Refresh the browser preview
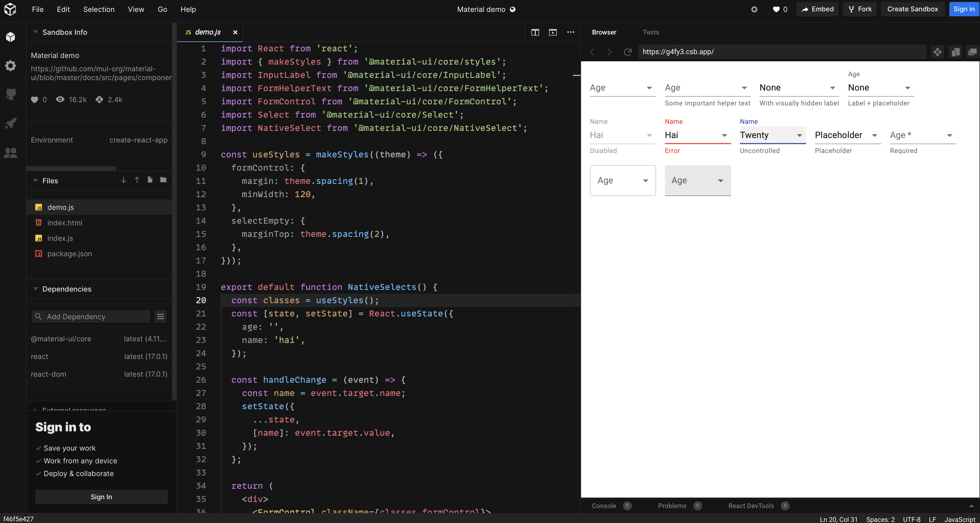980x523 pixels. (x=627, y=52)
